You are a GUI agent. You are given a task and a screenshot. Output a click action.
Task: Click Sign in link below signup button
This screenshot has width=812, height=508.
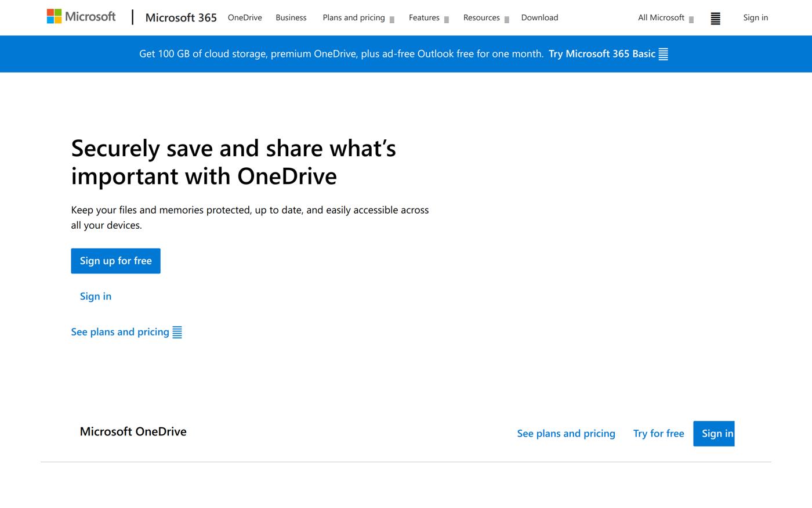pyautogui.click(x=96, y=297)
